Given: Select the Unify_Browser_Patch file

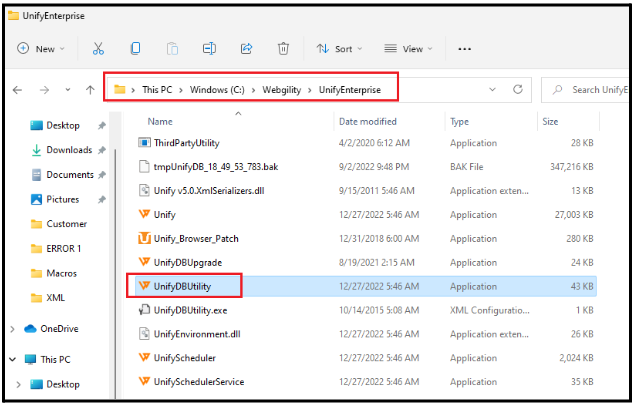Looking at the screenshot, I should pyautogui.click(x=195, y=238).
